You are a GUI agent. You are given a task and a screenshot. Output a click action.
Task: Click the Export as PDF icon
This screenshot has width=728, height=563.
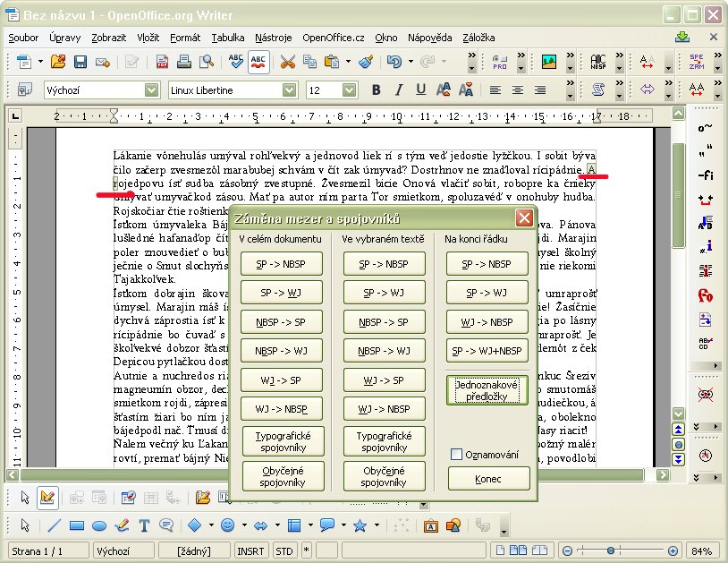tap(162, 62)
